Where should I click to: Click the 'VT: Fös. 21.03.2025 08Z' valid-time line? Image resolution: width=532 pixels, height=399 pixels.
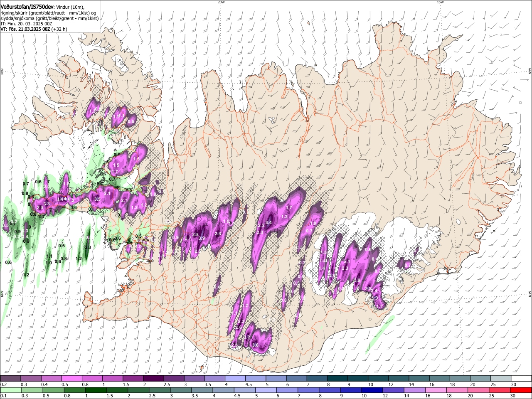(25, 29)
